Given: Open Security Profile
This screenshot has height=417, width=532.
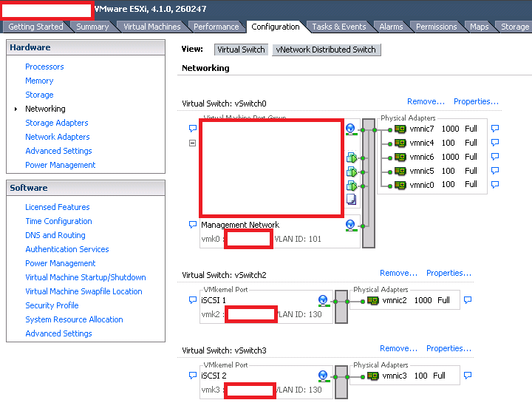Looking at the screenshot, I should (x=52, y=305).
